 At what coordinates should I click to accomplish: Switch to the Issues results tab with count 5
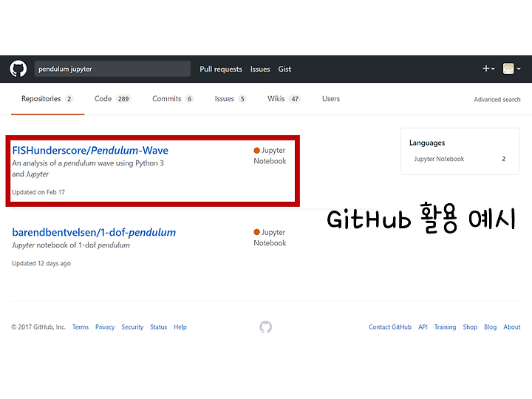pyautogui.click(x=230, y=99)
